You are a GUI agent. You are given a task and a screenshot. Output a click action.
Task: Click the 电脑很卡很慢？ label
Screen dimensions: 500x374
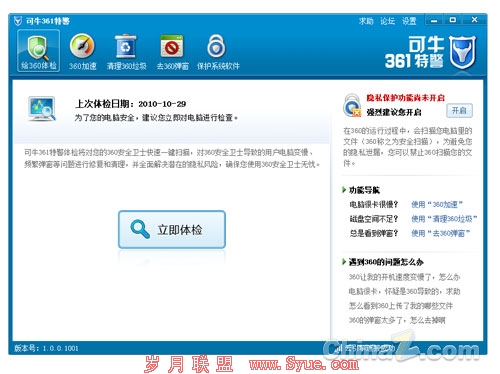pos(373,204)
